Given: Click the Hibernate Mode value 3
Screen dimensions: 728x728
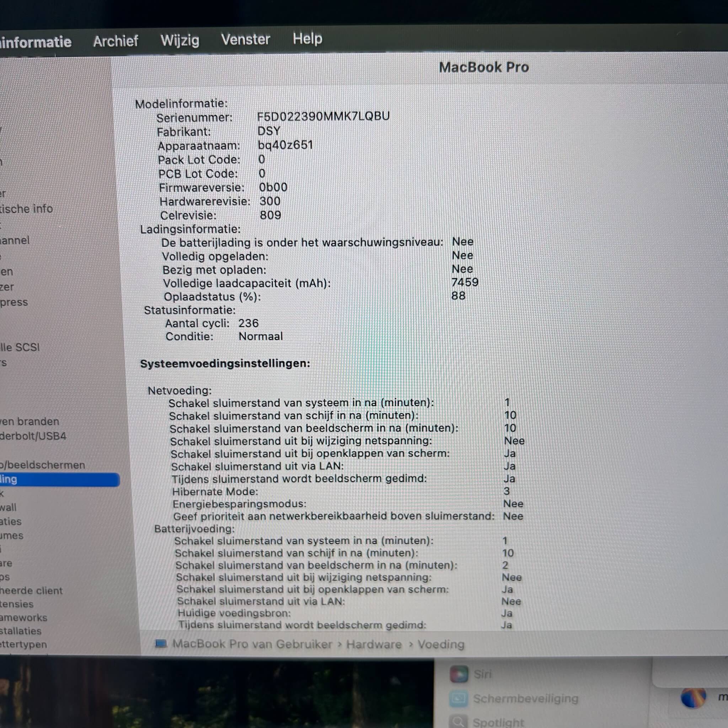Looking at the screenshot, I should (507, 491).
